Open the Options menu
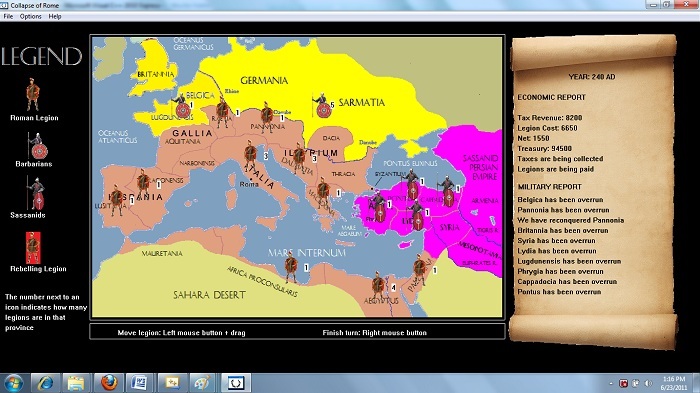This screenshot has width=700, height=393. click(x=30, y=17)
